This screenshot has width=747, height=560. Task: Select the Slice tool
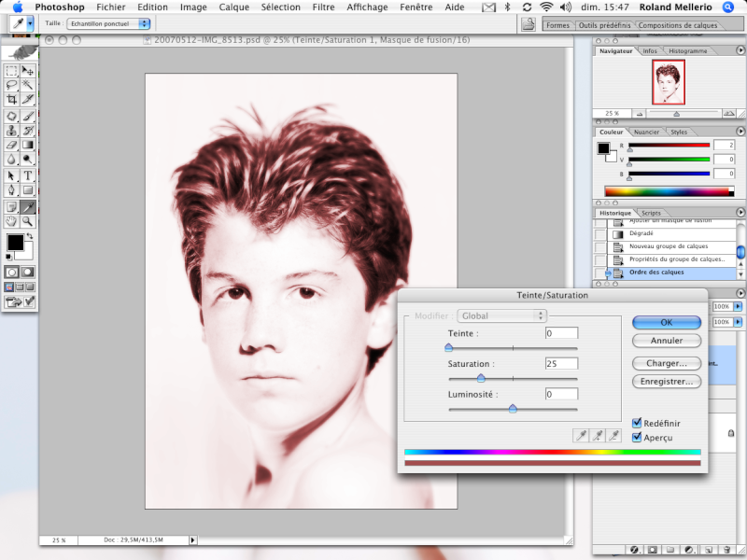[28, 99]
